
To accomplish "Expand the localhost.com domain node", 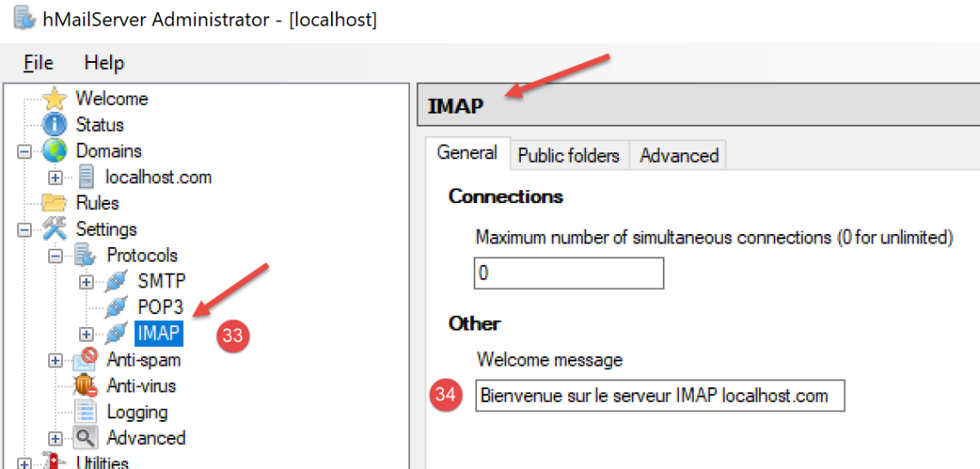I will [x=56, y=178].
